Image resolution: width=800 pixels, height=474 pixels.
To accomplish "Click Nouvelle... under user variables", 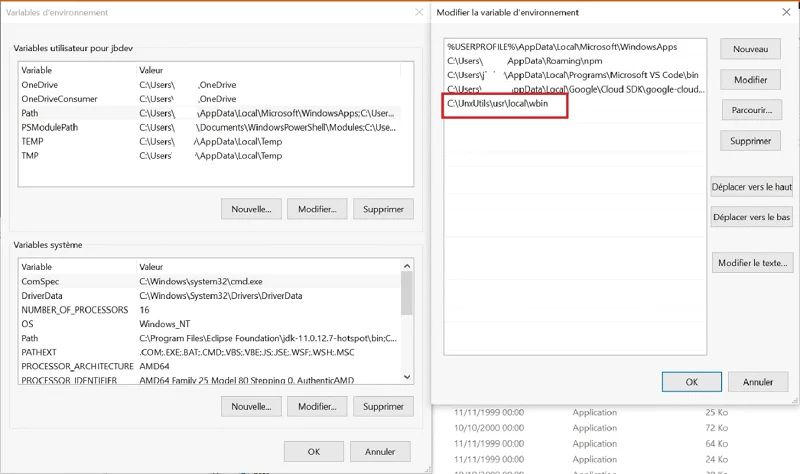I will (251, 209).
